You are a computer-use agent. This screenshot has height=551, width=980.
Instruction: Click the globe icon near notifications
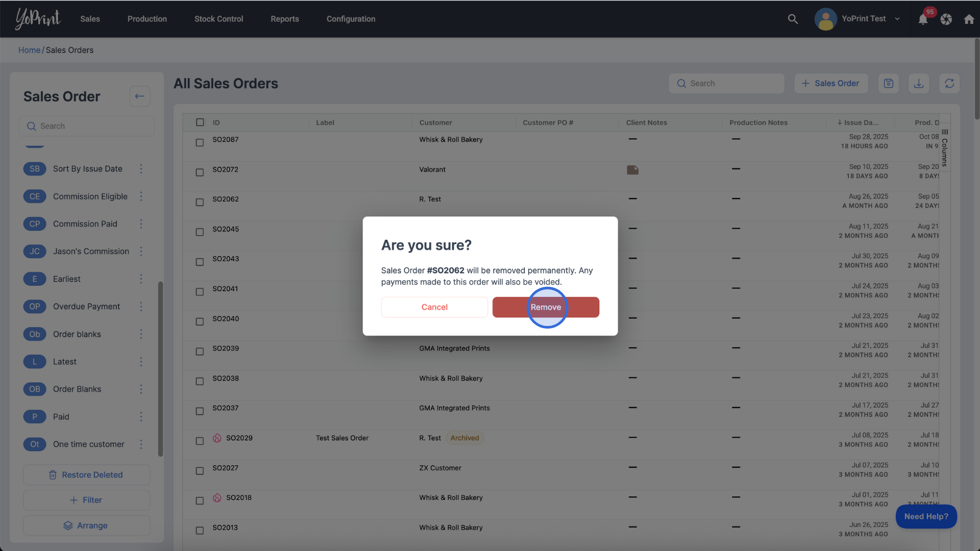[x=946, y=19]
